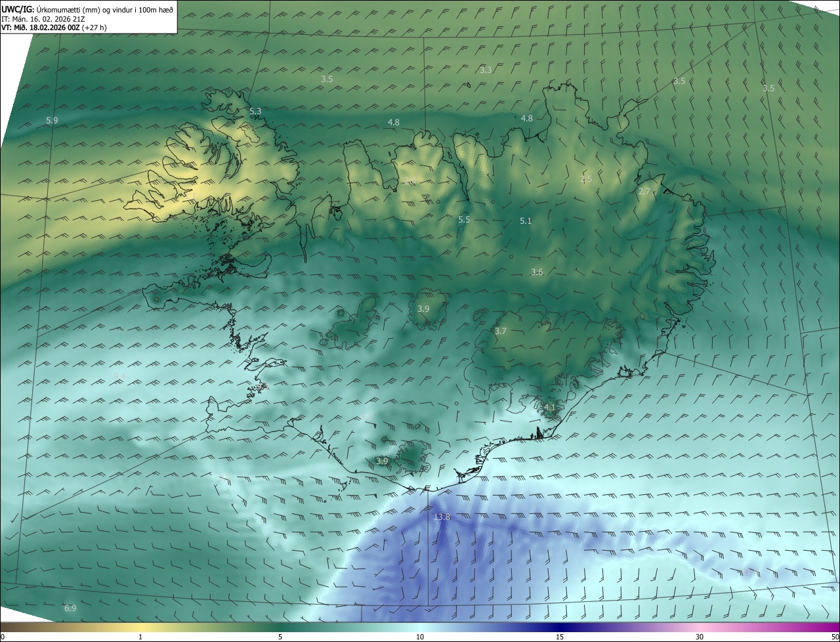Image resolution: width=840 pixels, height=642 pixels.
Task: Click the 3.9 label on Mýrdalsjökull in the south
Action: (382, 461)
